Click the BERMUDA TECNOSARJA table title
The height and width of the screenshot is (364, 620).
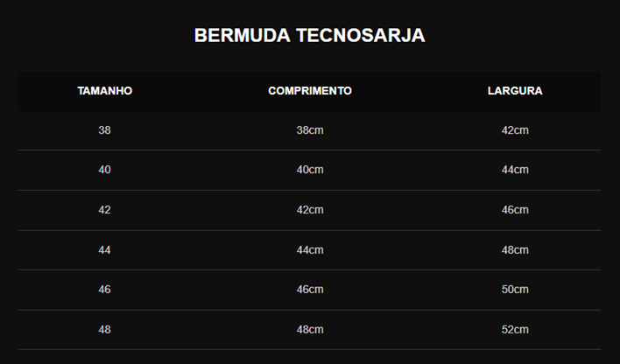(x=309, y=36)
